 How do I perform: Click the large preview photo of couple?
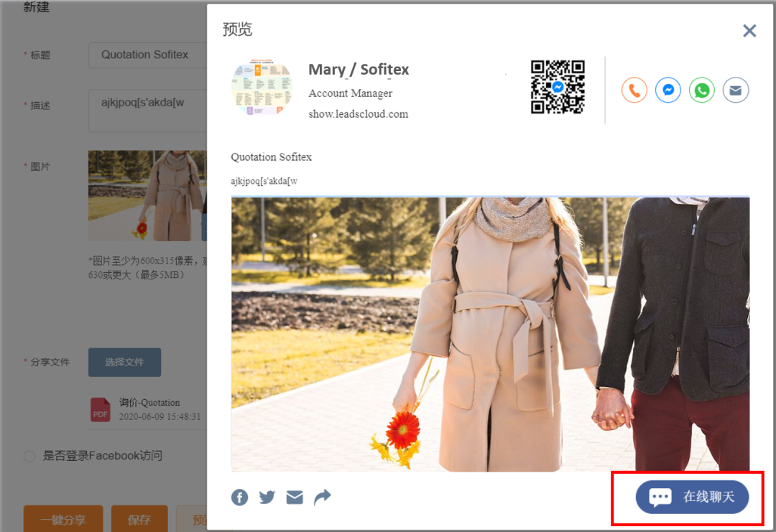pyautogui.click(x=490, y=335)
